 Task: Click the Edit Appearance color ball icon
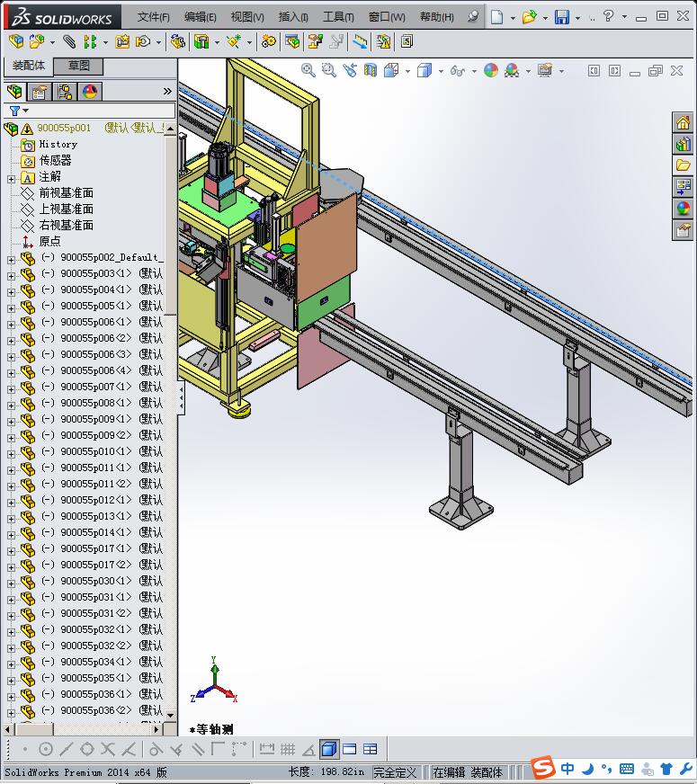[x=491, y=70]
